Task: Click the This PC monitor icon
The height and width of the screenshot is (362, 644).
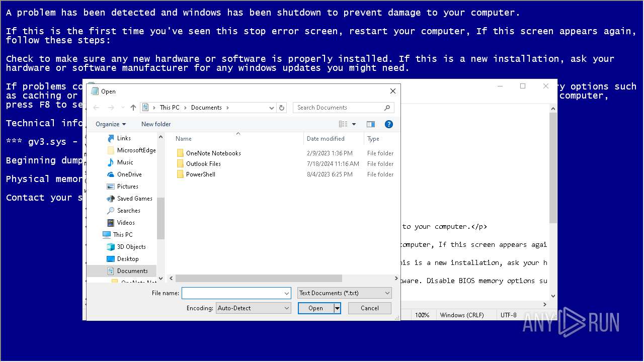Action: point(107,235)
